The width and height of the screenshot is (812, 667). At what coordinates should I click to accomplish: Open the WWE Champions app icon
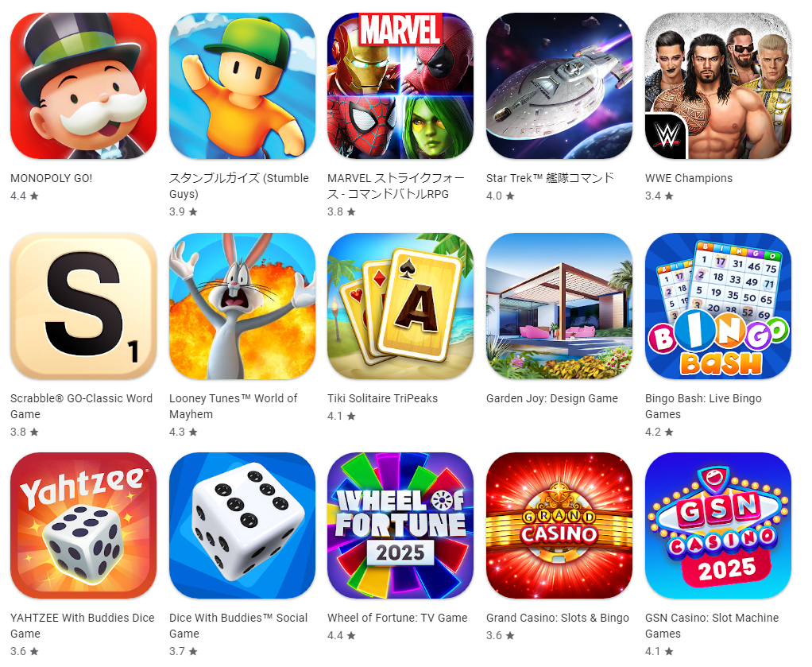718,86
